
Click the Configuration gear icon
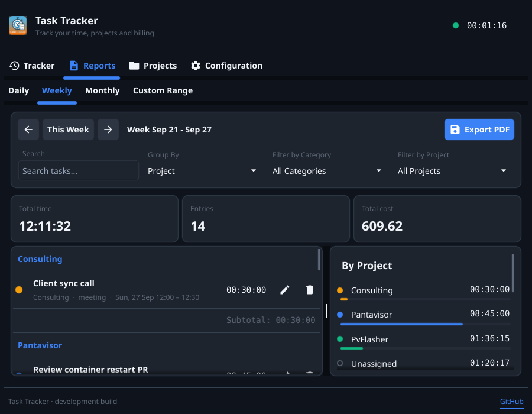pyautogui.click(x=196, y=66)
